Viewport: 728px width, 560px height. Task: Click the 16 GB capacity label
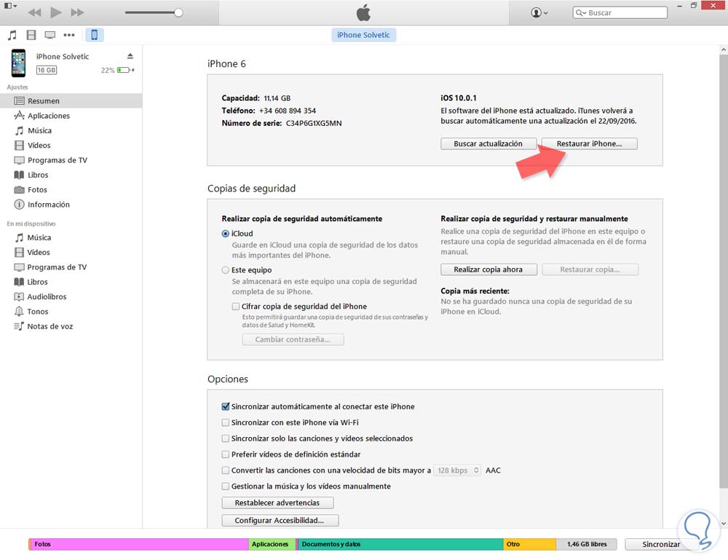[x=47, y=70]
